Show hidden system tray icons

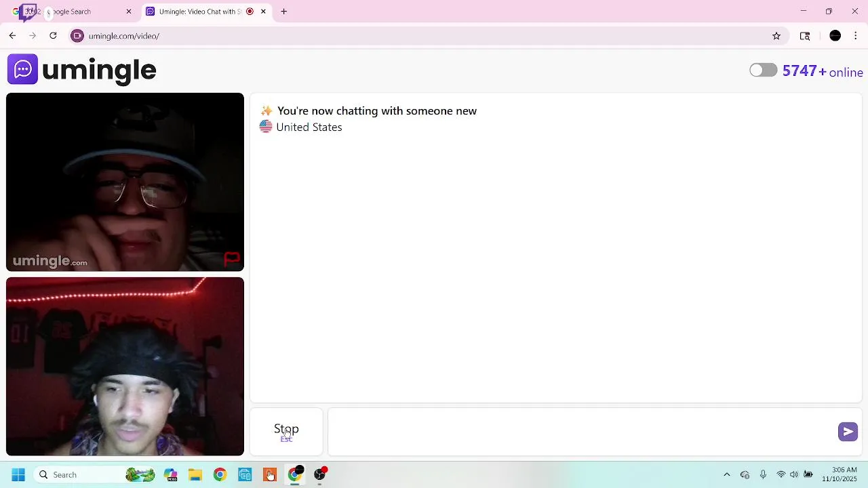coord(727,475)
